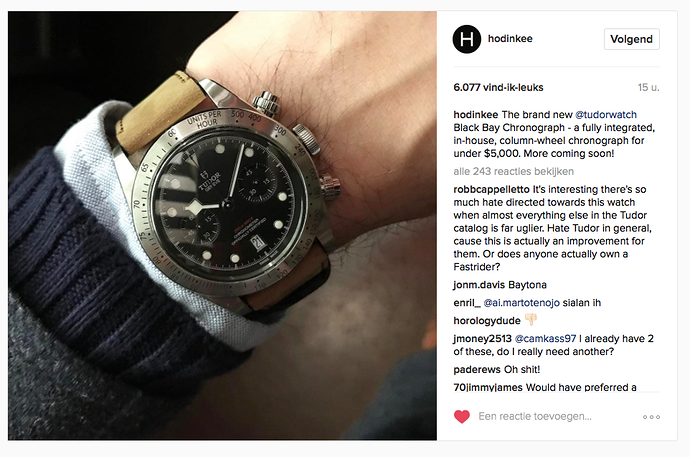Expand alle 243 reacties bekijken

(514, 172)
